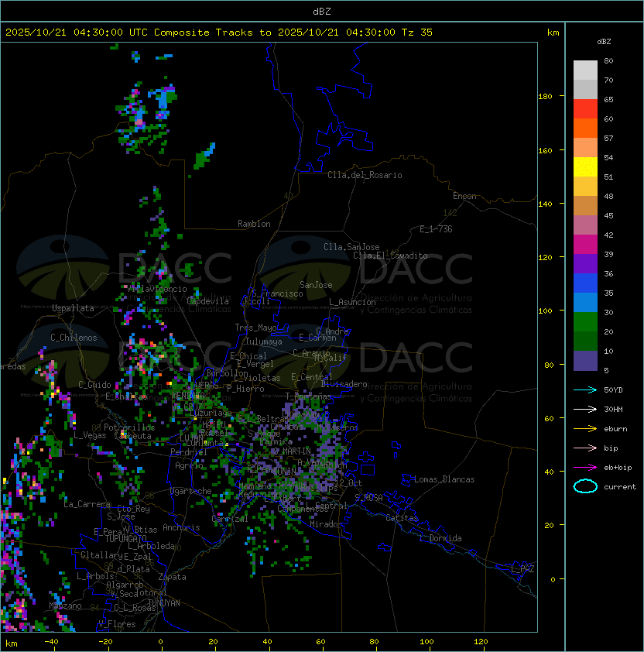Select the 'Catitas' map label
This screenshot has width=644, height=652.
[x=402, y=518]
